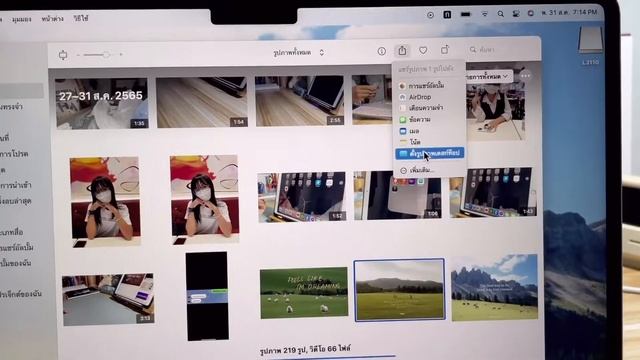This screenshot has height=360, width=640.
Task: Click the circular record icon in menu bar
Action: coord(430,15)
